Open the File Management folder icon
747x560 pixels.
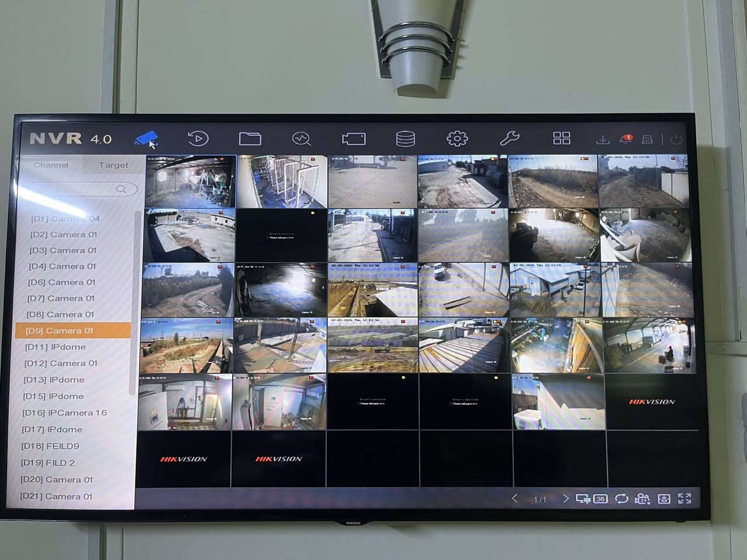pyautogui.click(x=250, y=139)
